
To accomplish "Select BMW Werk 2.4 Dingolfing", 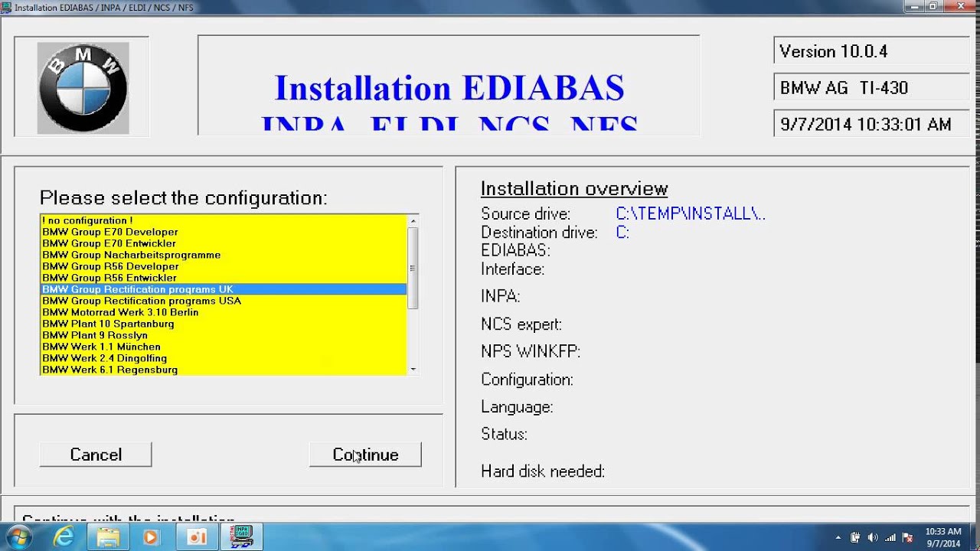I will tap(223, 358).
